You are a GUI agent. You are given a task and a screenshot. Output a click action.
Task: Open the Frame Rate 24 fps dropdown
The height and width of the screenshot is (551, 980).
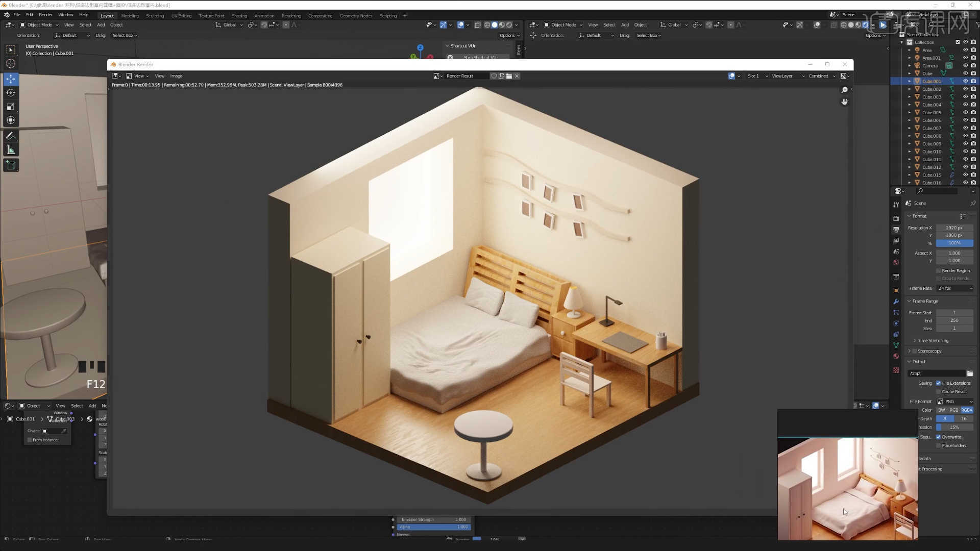[x=954, y=288]
